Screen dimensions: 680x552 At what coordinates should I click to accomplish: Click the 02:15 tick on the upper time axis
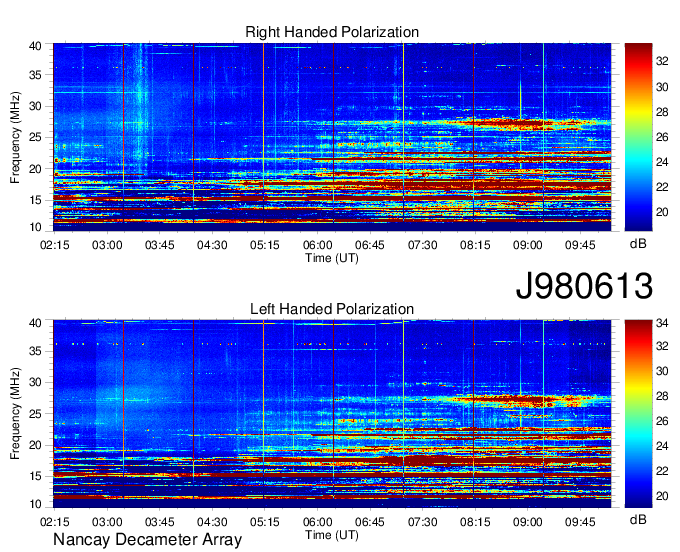pos(55,245)
